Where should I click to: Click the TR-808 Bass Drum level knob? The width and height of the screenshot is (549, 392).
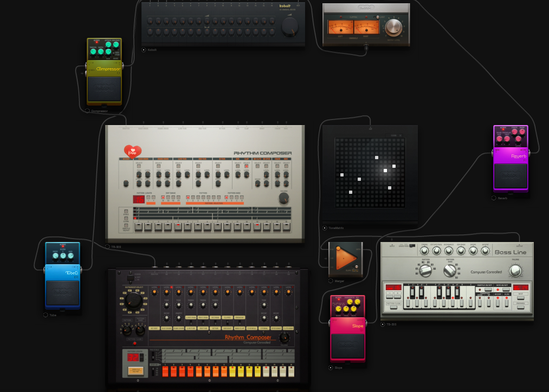(166, 292)
